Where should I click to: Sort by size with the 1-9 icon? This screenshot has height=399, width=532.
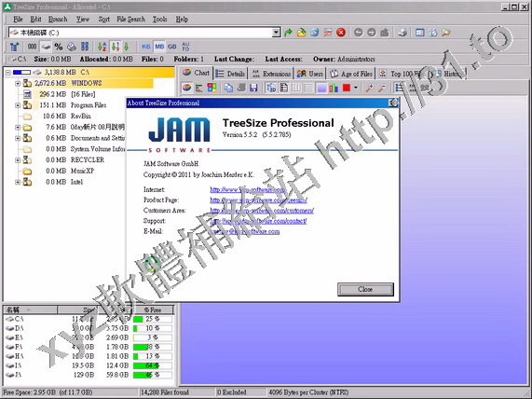116,47
